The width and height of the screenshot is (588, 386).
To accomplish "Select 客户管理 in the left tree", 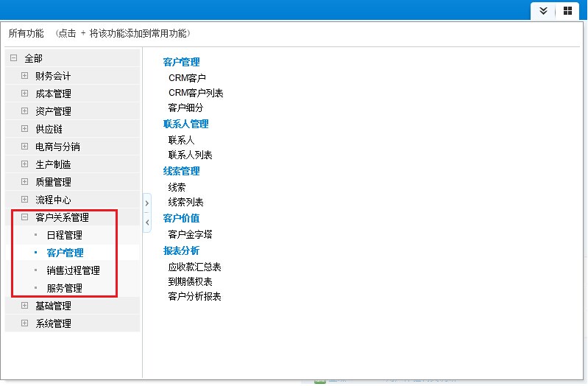I will (x=65, y=253).
